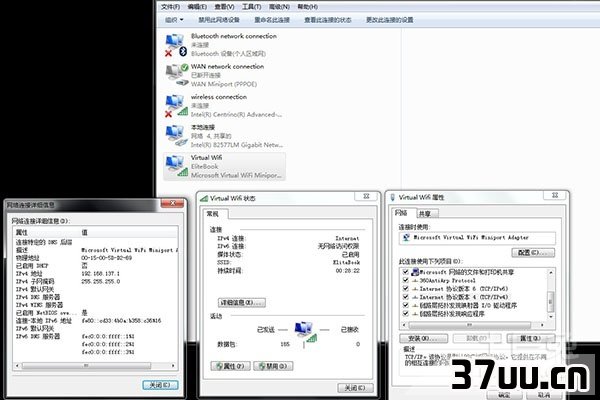Click the TCP/IPv6 protocol item icon
The image size is (600, 400).
point(415,289)
